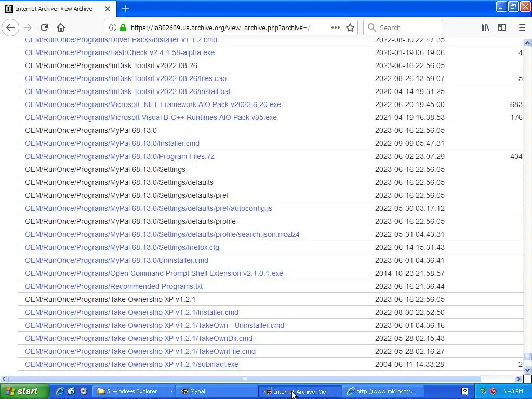The image size is (532, 399).
Task: Open MyPal Settings/firefox.cfg link
Action: [x=122, y=247]
